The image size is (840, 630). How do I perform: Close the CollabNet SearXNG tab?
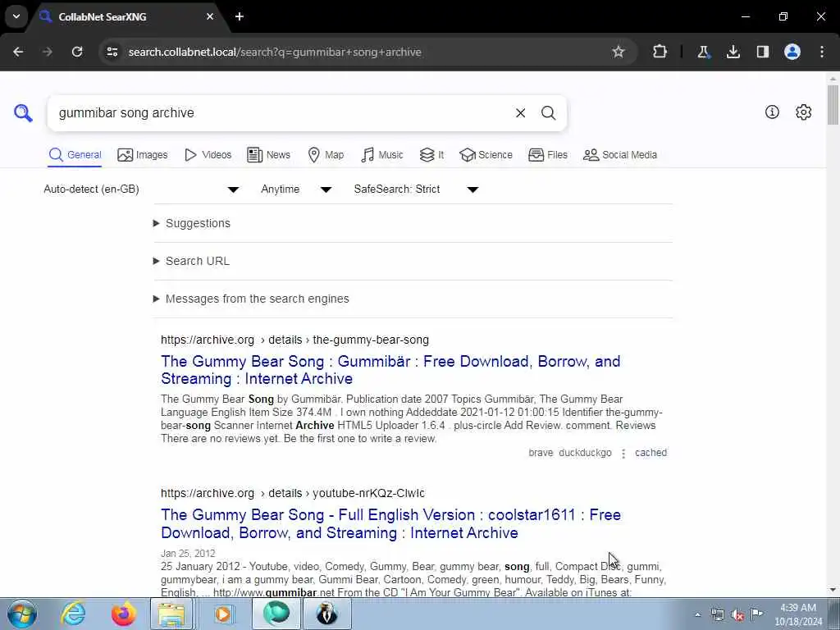[x=210, y=16]
